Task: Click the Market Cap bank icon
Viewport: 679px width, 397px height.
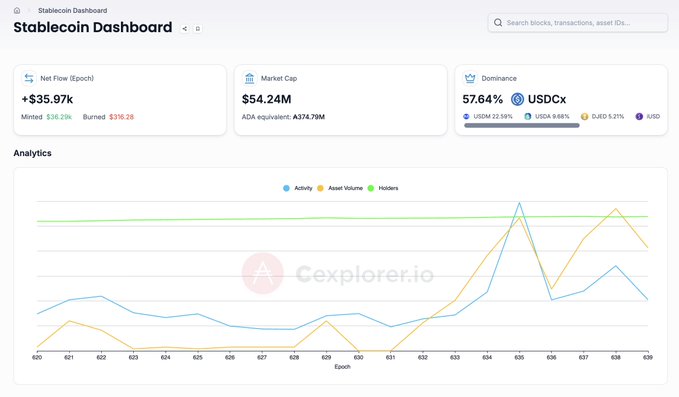Action: point(249,78)
